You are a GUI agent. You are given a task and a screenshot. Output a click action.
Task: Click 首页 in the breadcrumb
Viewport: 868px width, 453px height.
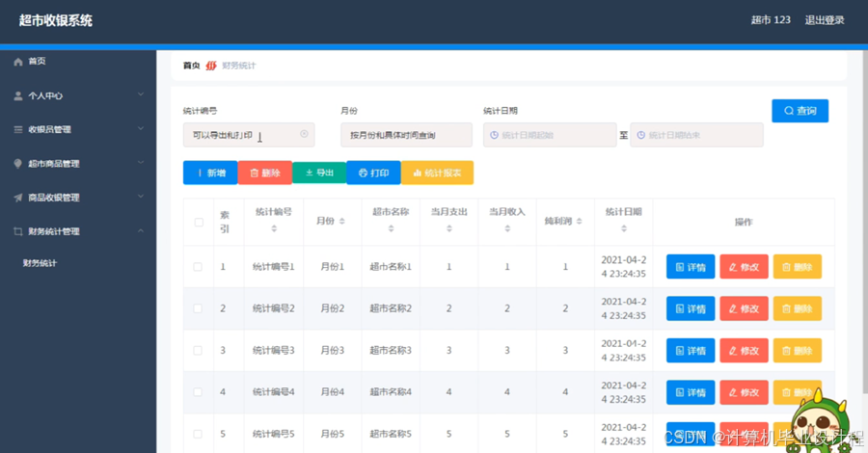192,66
